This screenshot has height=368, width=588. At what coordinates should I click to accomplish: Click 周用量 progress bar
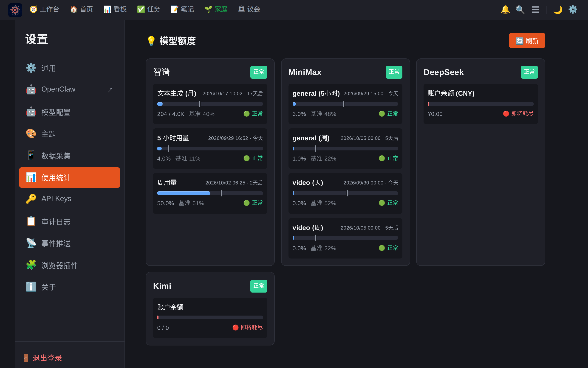(x=210, y=193)
